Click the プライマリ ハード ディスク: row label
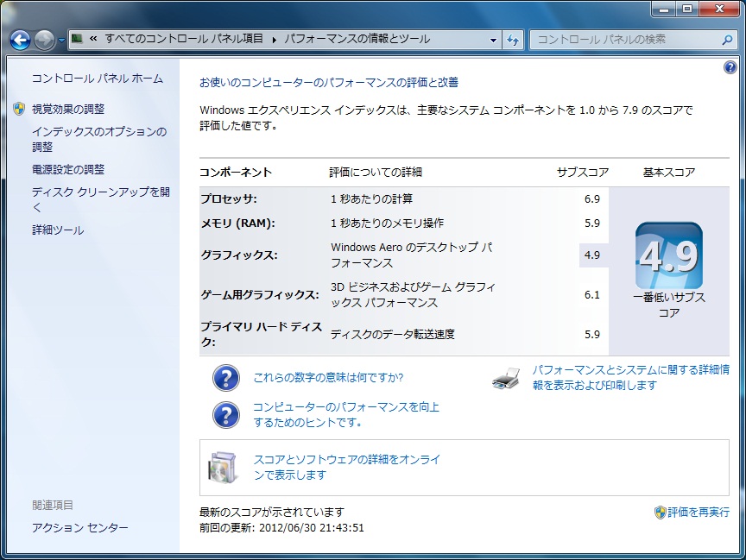This screenshot has width=746, height=560. [262, 334]
